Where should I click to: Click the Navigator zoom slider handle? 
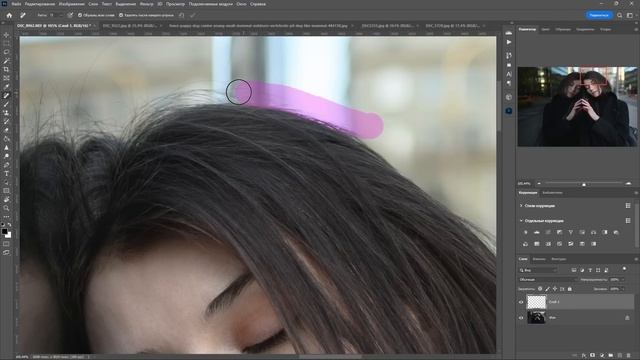[x=584, y=184]
